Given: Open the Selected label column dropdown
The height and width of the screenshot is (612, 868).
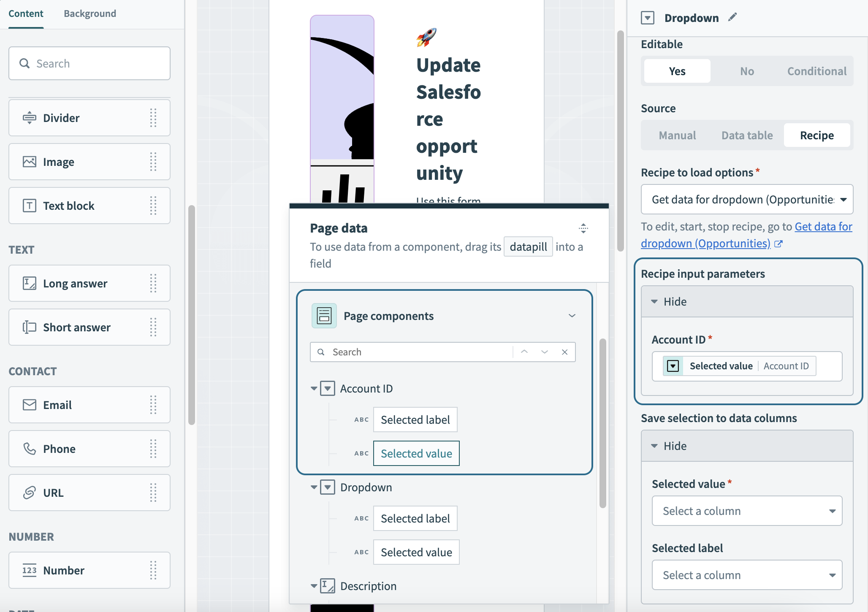Looking at the screenshot, I should pos(747,575).
